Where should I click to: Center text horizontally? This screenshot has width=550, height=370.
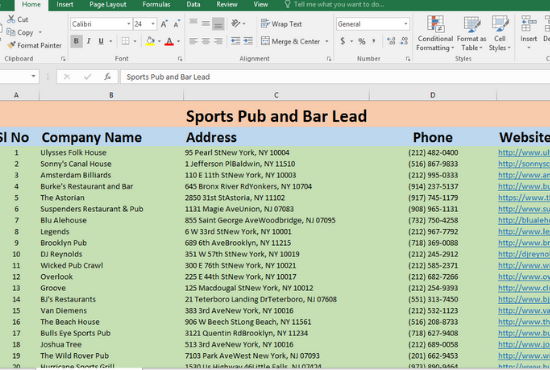coord(206,41)
